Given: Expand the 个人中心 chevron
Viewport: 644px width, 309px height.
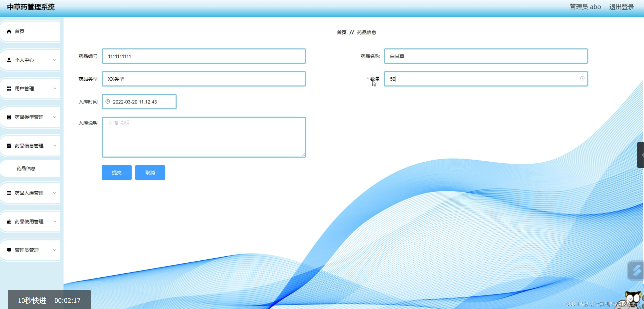Looking at the screenshot, I should pyautogui.click(x=55, y=60).
